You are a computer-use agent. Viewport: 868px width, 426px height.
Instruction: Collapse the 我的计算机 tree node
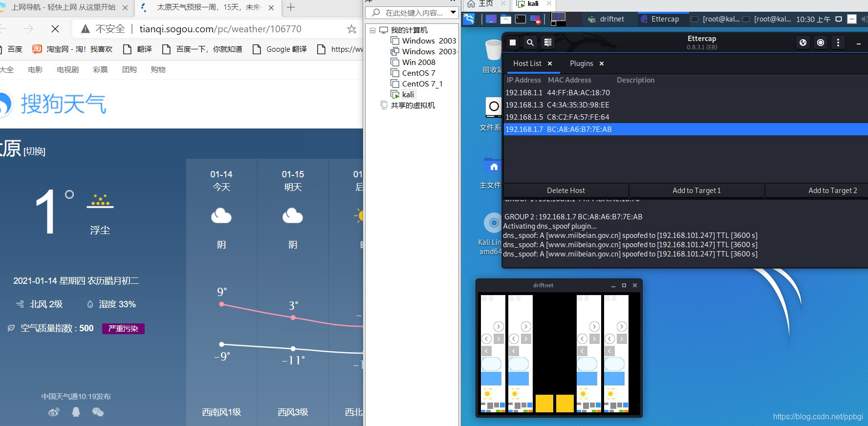point(373,30)
